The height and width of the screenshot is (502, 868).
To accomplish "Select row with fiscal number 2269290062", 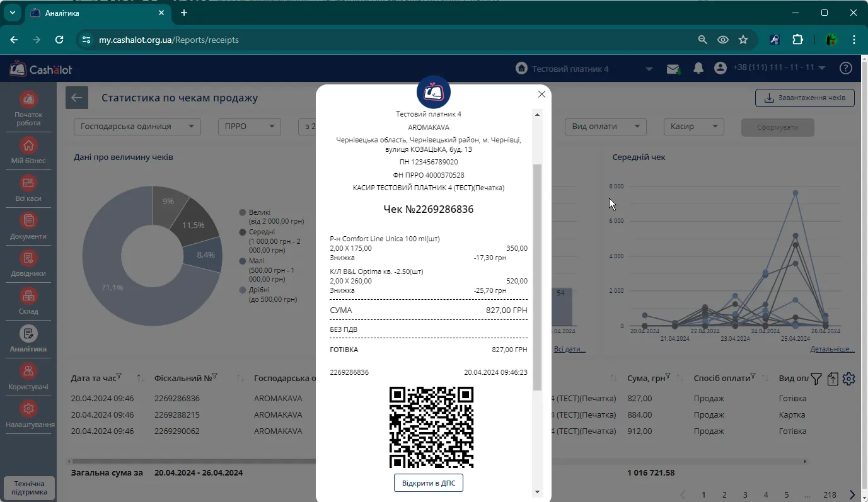I will click(x=177, y=431).
